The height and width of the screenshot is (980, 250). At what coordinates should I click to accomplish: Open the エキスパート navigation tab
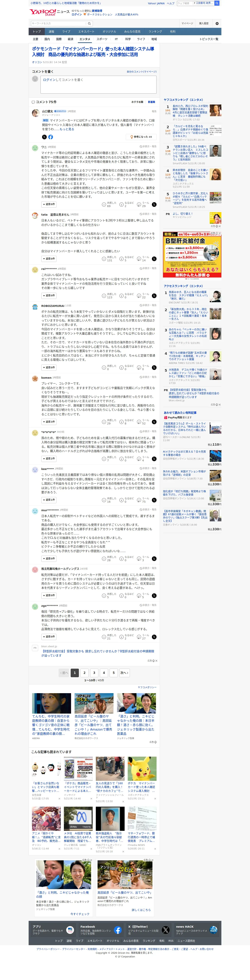(86, 32)
